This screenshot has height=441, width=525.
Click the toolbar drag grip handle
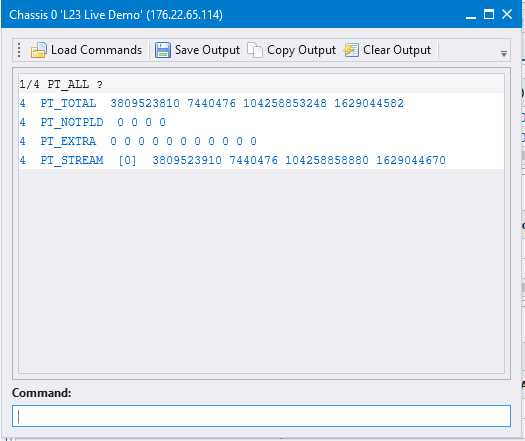(19, 50)
